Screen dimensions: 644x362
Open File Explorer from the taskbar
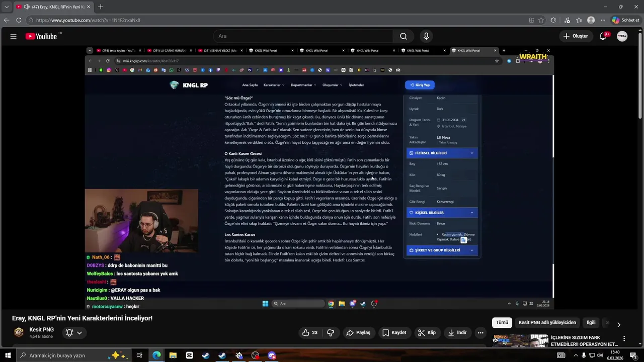[173, 355]
